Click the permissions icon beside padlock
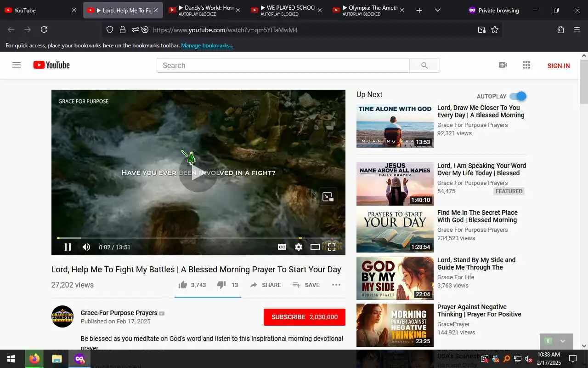The image size is (588, 368). (135, 29)
